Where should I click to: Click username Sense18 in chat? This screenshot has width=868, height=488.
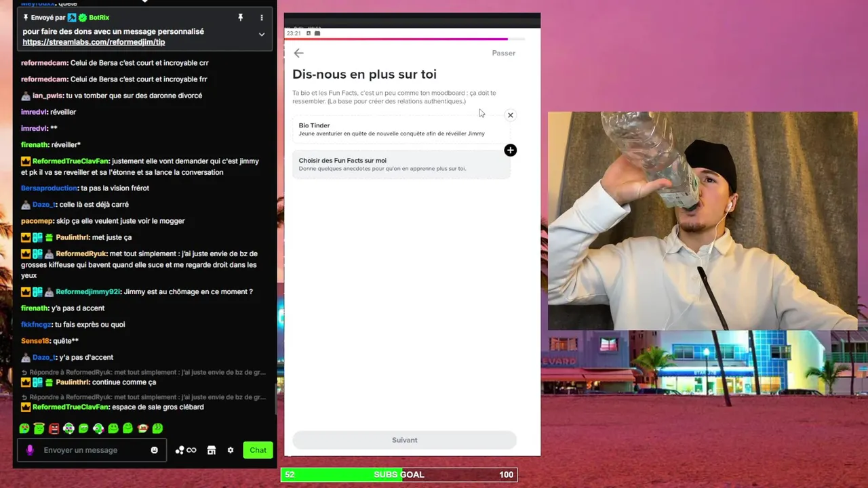click(x=35, y=341)
